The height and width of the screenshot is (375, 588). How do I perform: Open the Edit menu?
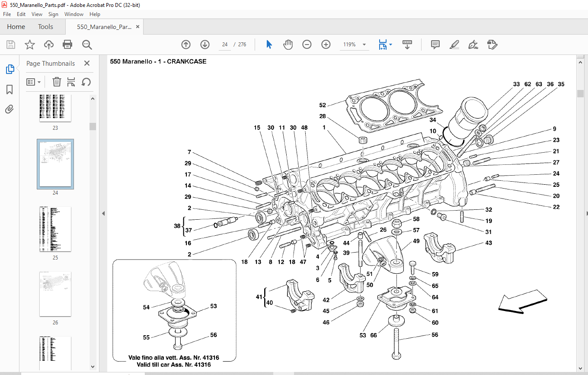coord(21,14)
